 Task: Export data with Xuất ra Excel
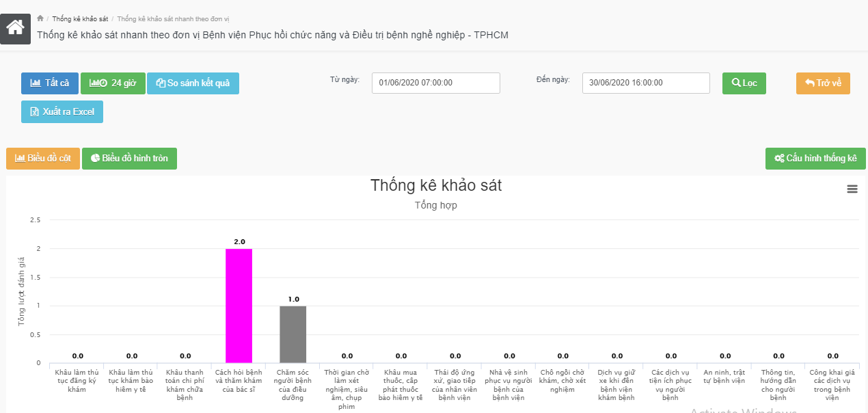coord(62,111)
